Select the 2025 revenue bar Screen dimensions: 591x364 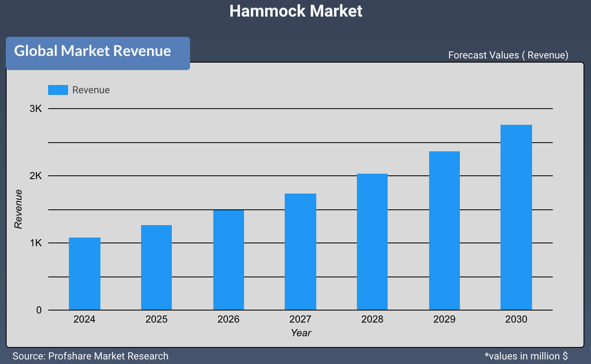click(156, 267)
